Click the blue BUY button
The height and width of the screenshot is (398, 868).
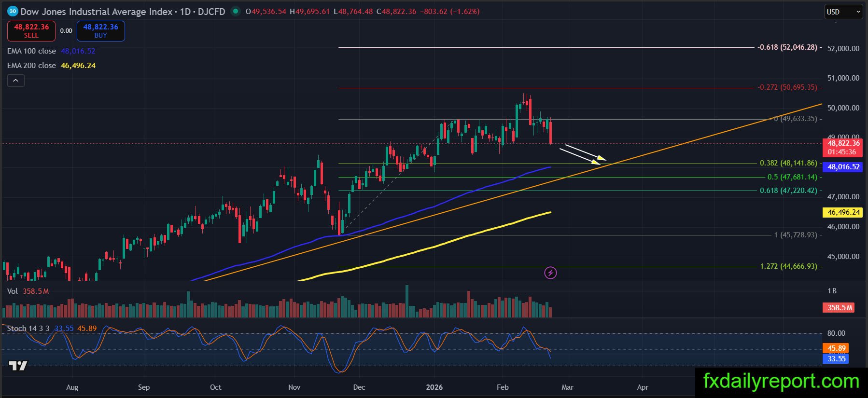point(100,31)
